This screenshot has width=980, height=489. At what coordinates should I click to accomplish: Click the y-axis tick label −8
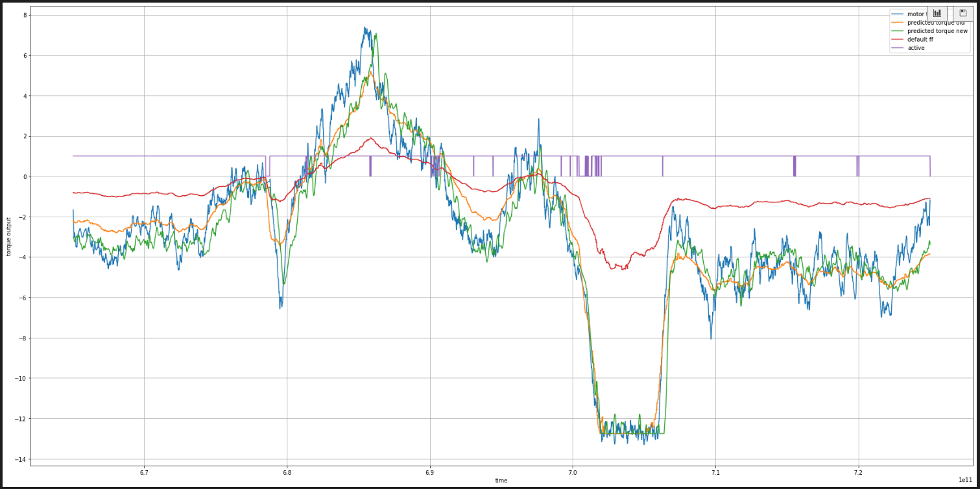coord(22,338)
